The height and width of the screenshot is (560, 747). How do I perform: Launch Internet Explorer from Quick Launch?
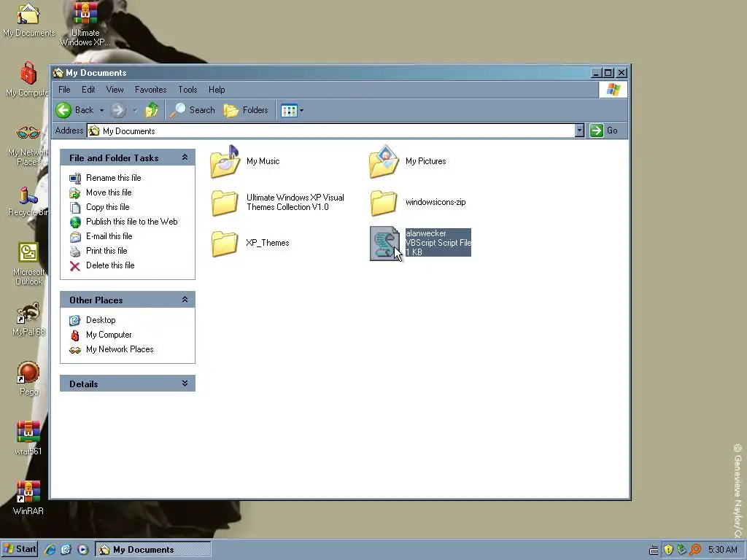click(50, 550)
